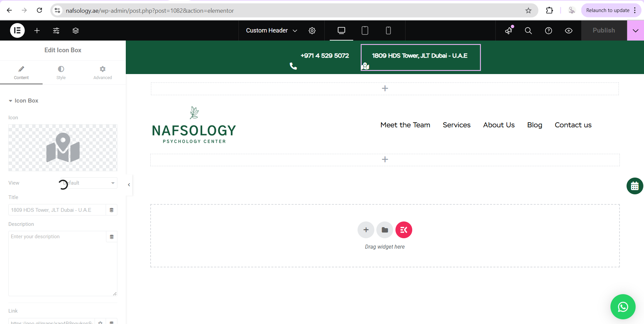This screenshot has width=644, height=324.
Task: Open What's New megaphone icon
Action: tap(509, 30)
